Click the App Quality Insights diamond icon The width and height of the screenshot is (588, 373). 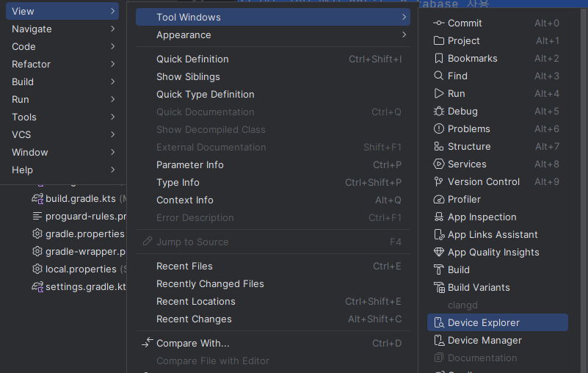(x=438, y=252)
